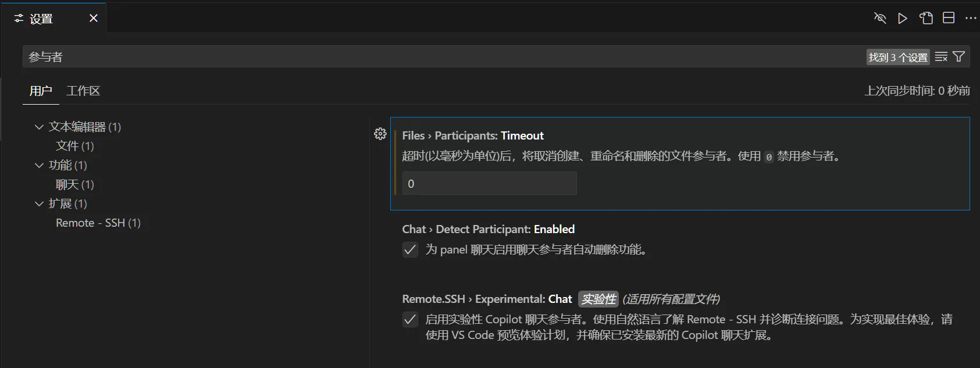
Task: Uncheck Chat Detect Participant Enabled checkbox
Action: click(x=410, y=250)
